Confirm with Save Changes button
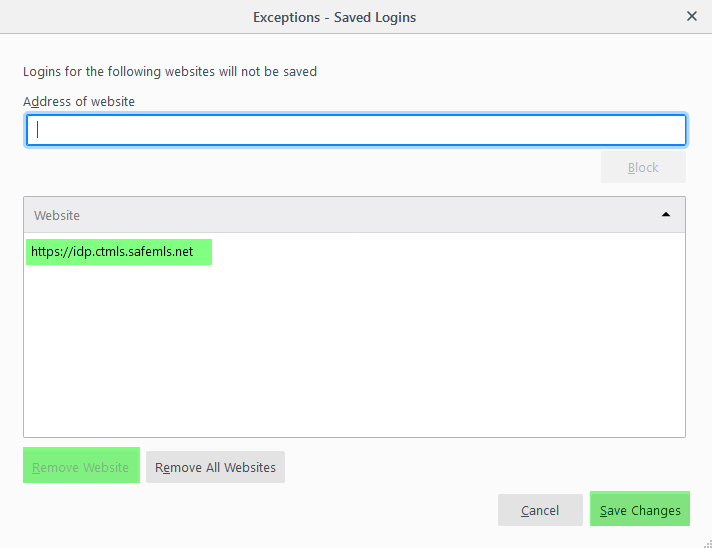This screenshot has width=712, height=548. pos(640,510)
